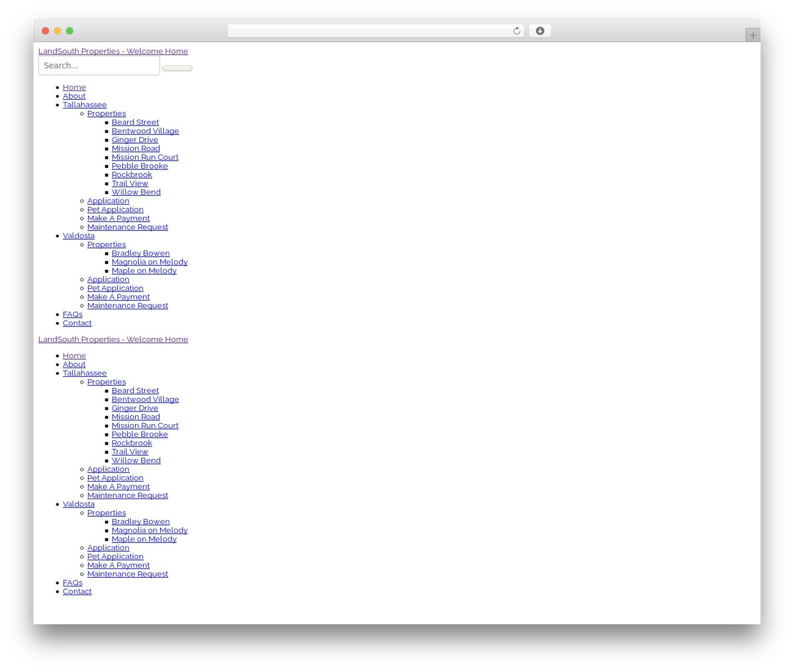Open Magnolia on Melody in the lower menu
Viewport: 794px width, 672px height.
(149, 530)
